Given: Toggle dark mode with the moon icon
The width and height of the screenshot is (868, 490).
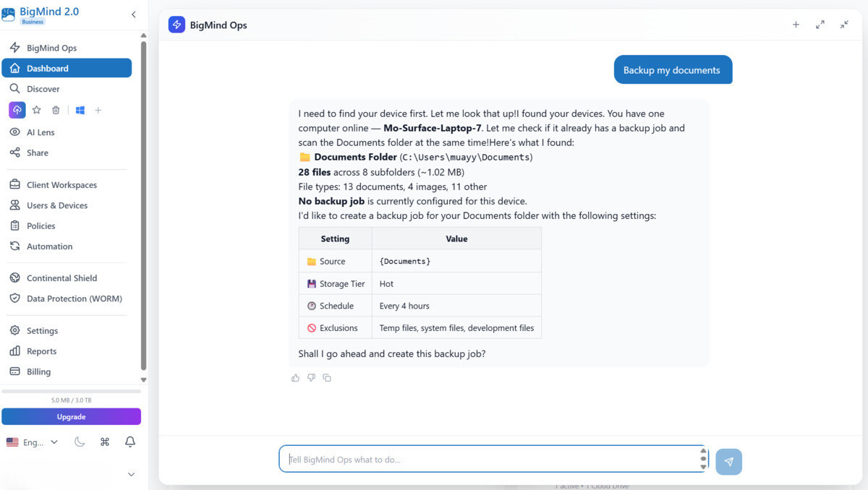Looking at the screenshot, I should [80, 442].
